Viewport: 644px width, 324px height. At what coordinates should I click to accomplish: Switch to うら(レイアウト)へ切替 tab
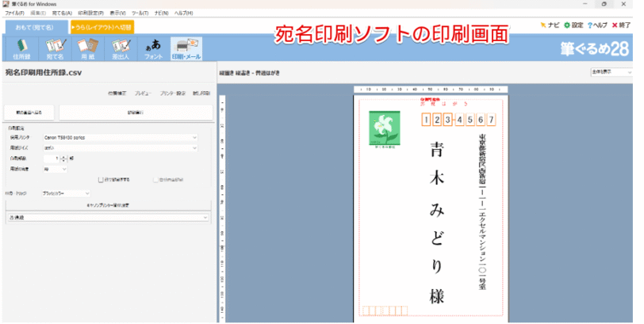(x=102, y=27)
